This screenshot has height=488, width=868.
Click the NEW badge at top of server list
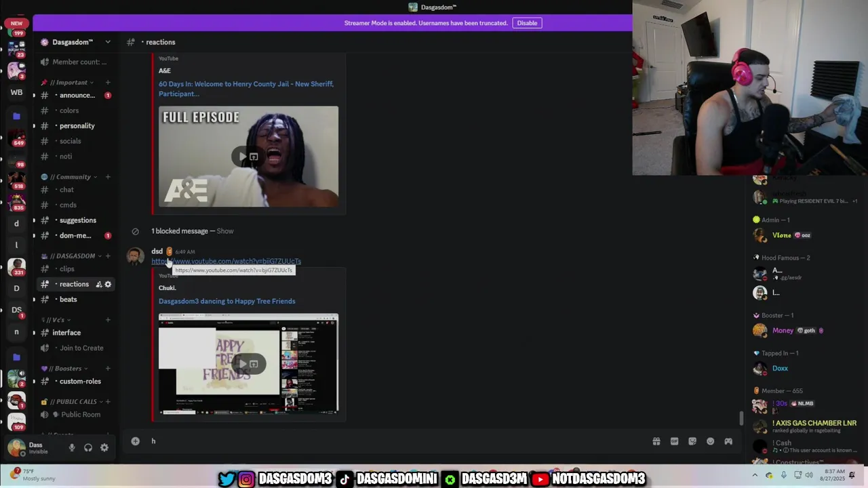(17, 23)
